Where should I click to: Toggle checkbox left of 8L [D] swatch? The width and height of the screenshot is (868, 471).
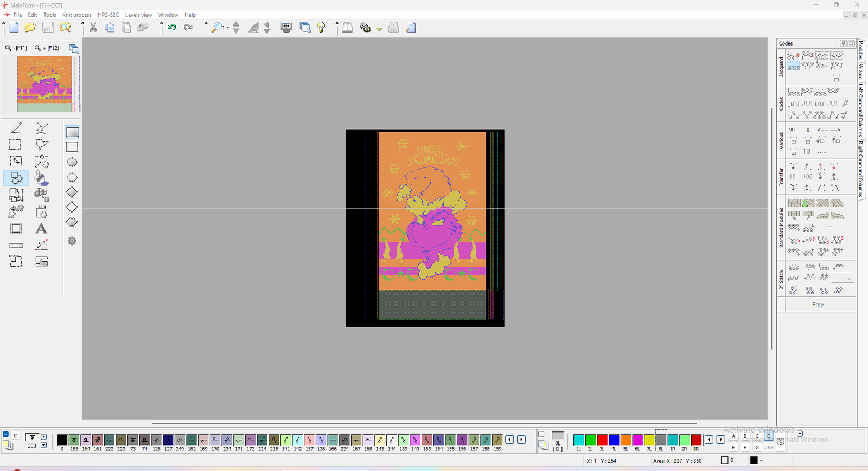pos(541,434)
